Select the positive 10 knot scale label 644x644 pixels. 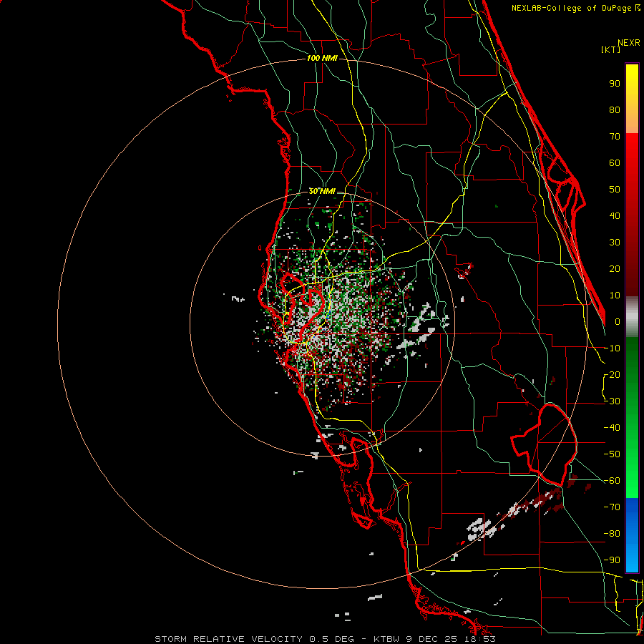pos(615,296)
